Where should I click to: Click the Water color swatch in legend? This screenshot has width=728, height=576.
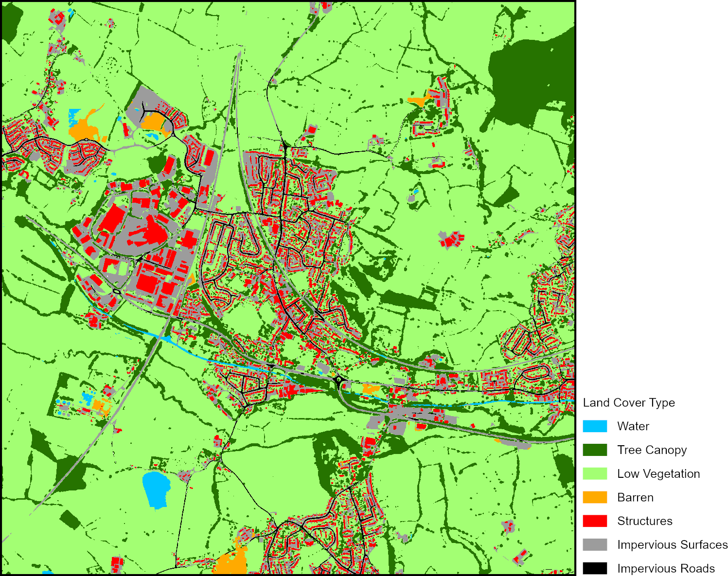pyautogui.click(x=595, y=426)
